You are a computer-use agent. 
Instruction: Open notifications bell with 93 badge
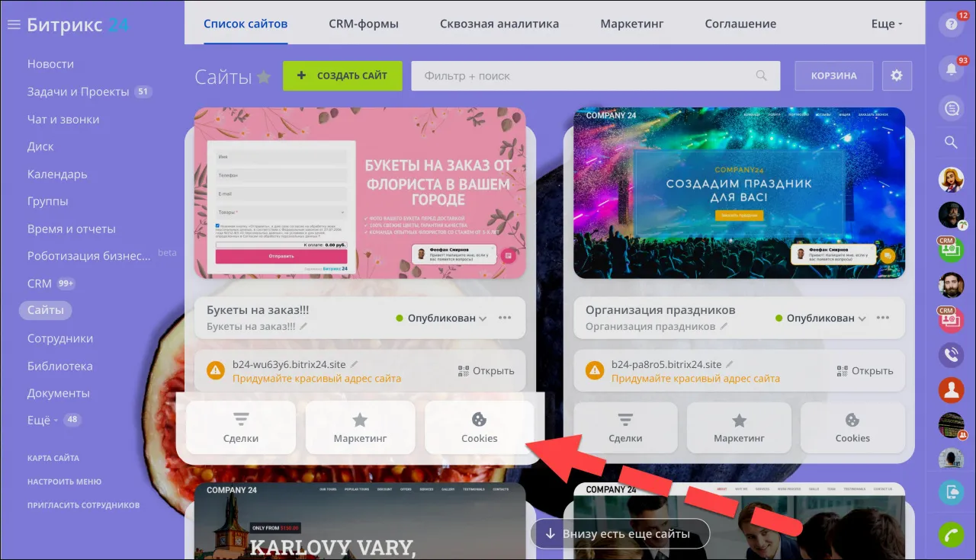tap(951, 69)
